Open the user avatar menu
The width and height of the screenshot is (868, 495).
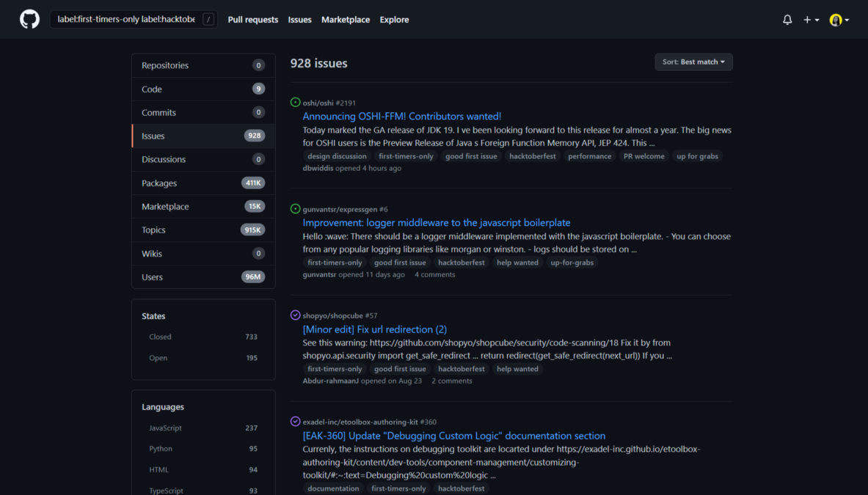[x=839, y=20]
